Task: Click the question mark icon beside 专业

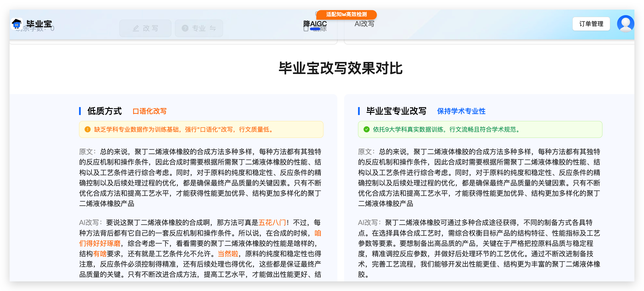Action: click(x=185, y=28)
